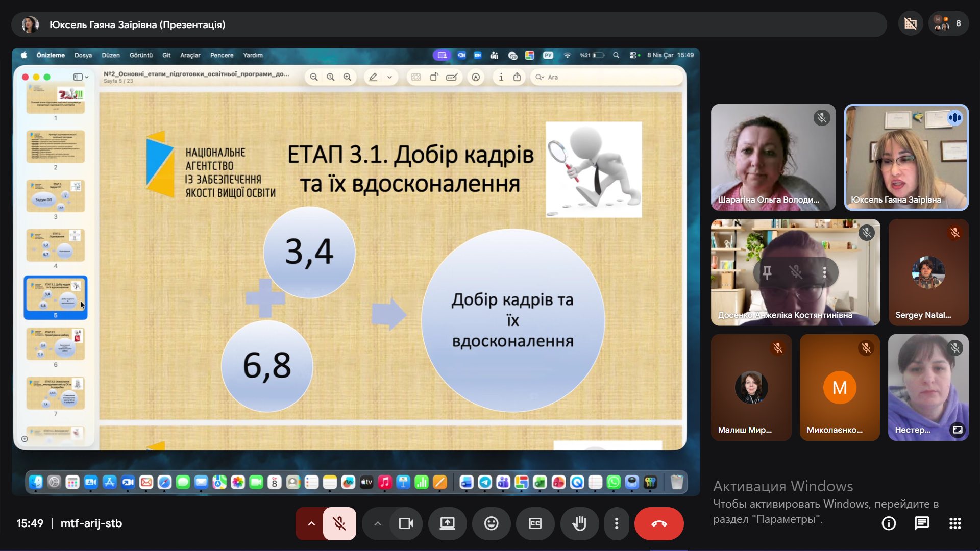Open the emoji reactions button

pos(491,523)
